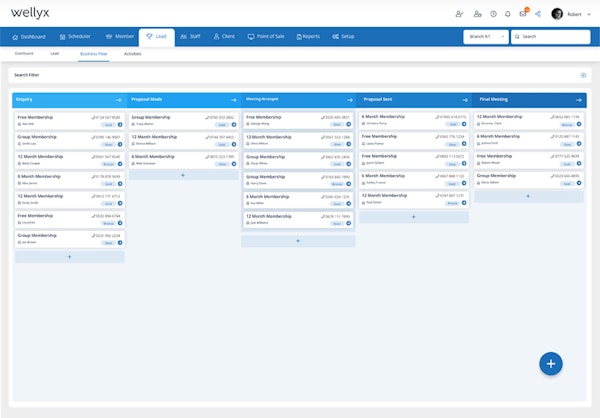Open 6 Month Membership card in Proposal Made
The width and height of the screenshot is (600, 418).
click(x=183, y=160)
